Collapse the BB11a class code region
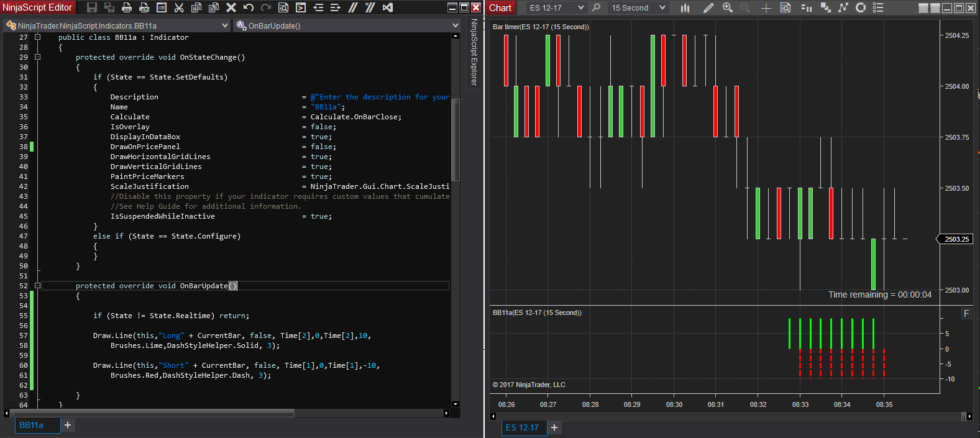Viewport: 980px width, 438px height. (x=37, y=37)
